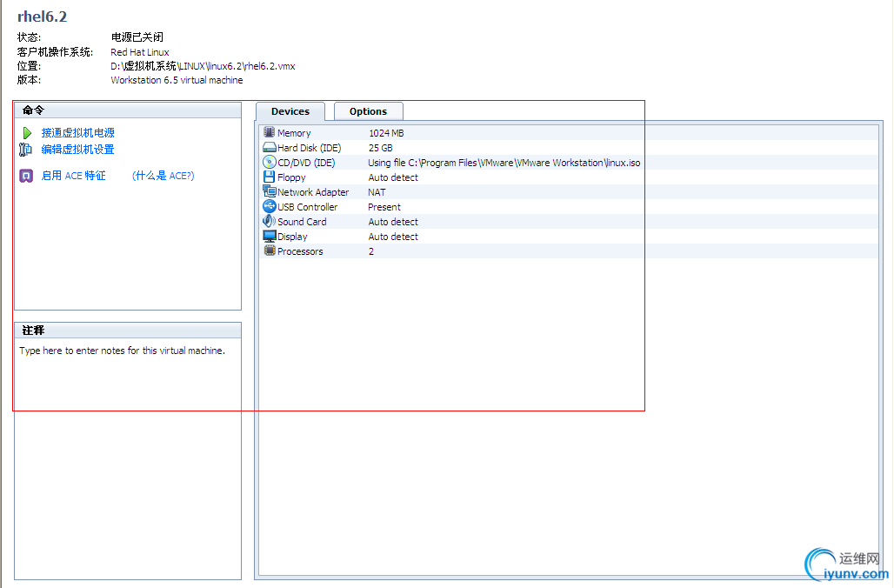Click the purple ACE feature icon
Screen dimensions: 894x588
click(26, 176)
